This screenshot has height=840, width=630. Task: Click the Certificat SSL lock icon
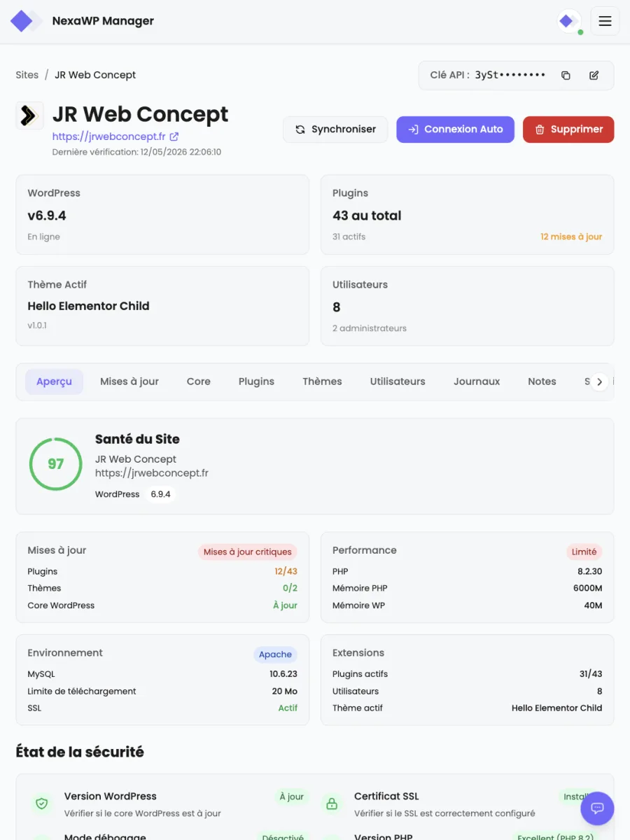coord(332,804)
